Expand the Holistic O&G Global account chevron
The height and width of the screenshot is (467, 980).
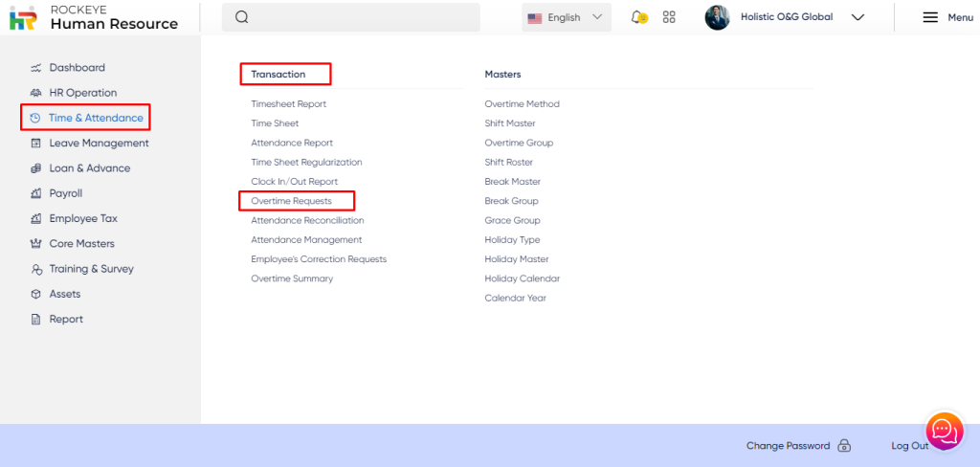click(857, 17)
